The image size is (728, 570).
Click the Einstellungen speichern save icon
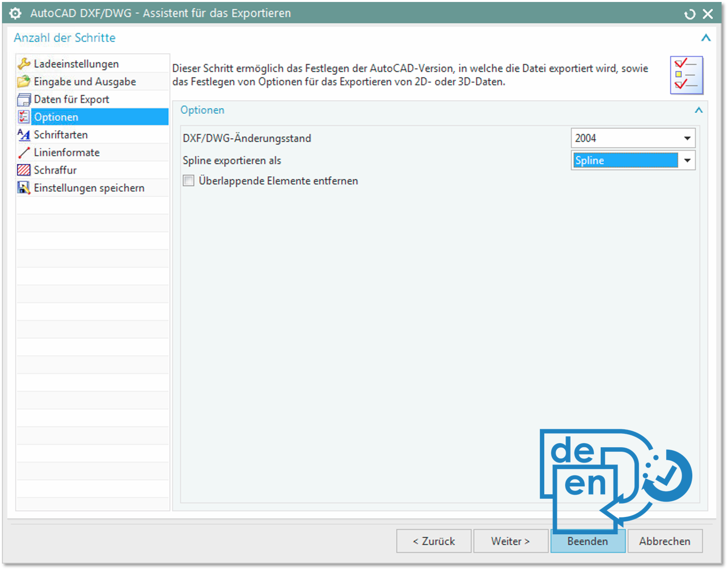pos(24,188)
